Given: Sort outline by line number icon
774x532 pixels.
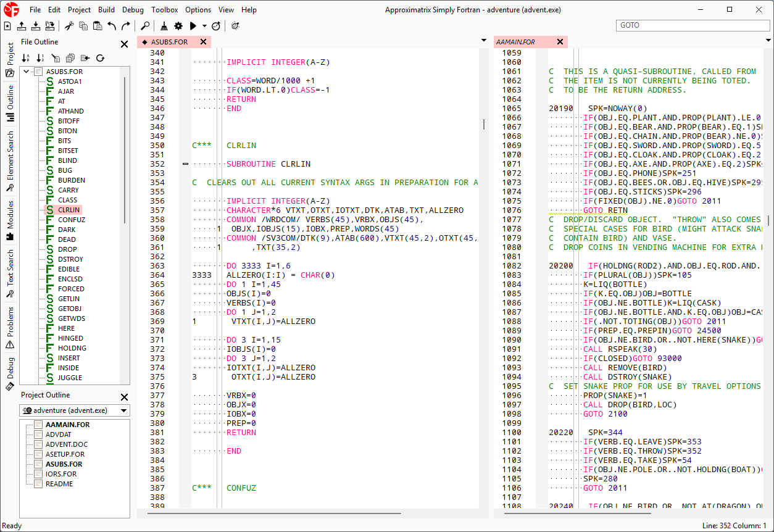Looking at the screenshot, I should pos(41,58).
